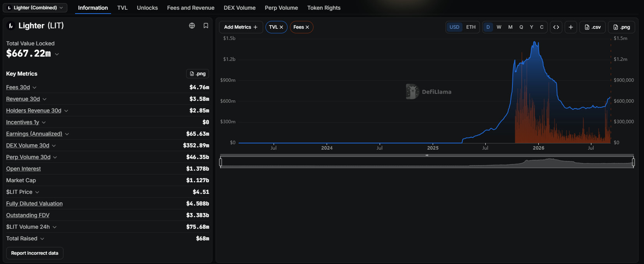The image size is (644, 264).
Task: Expand the Holders Revenue 30d row
Action: (x=66, y=111)
